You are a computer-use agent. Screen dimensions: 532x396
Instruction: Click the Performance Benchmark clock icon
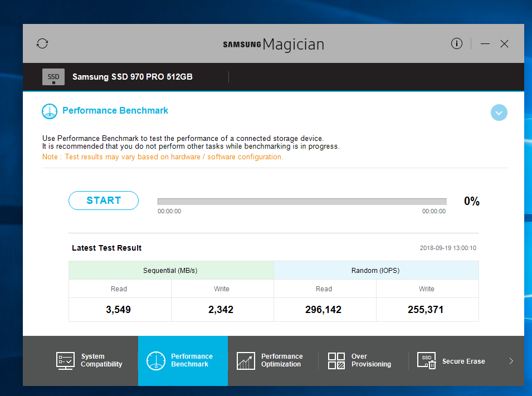50,111
